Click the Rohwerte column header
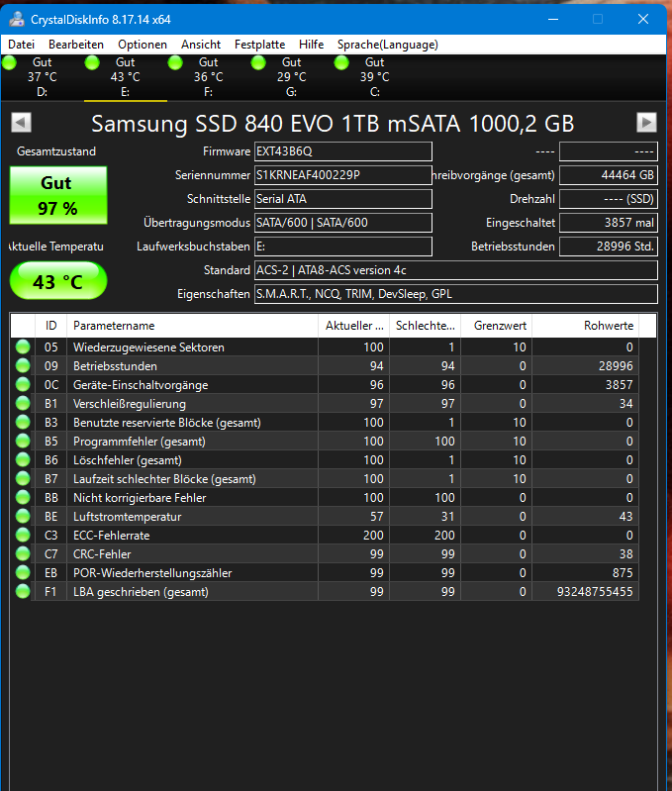672x791 pixels. tap(585, 326)
